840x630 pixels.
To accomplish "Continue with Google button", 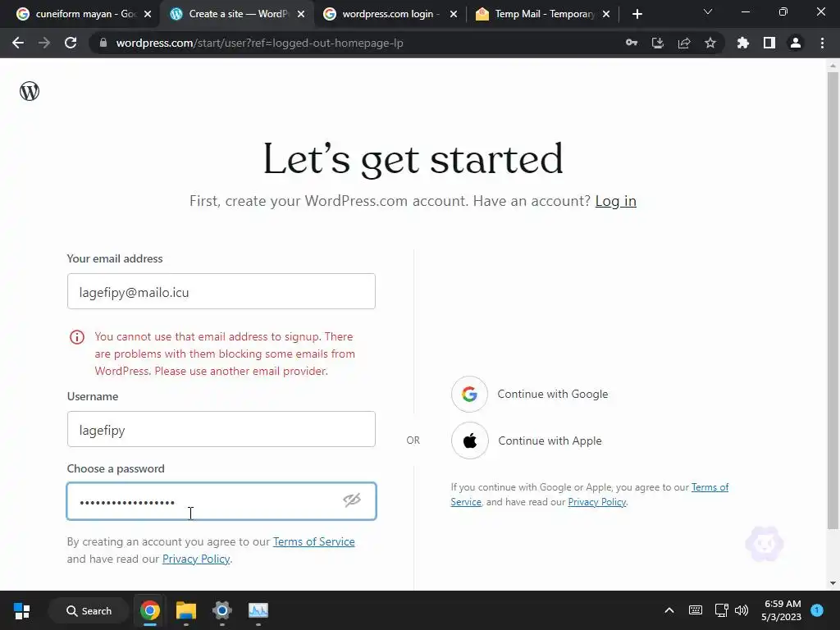I will click(x=530, y=395).
